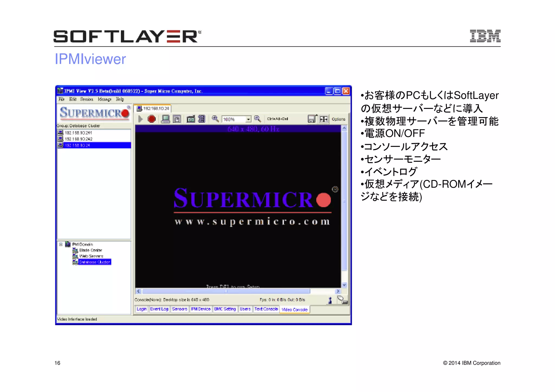This screenshot has height=392, width=555.
Task: Close the IPMI View window
Action: coord(346,91)
